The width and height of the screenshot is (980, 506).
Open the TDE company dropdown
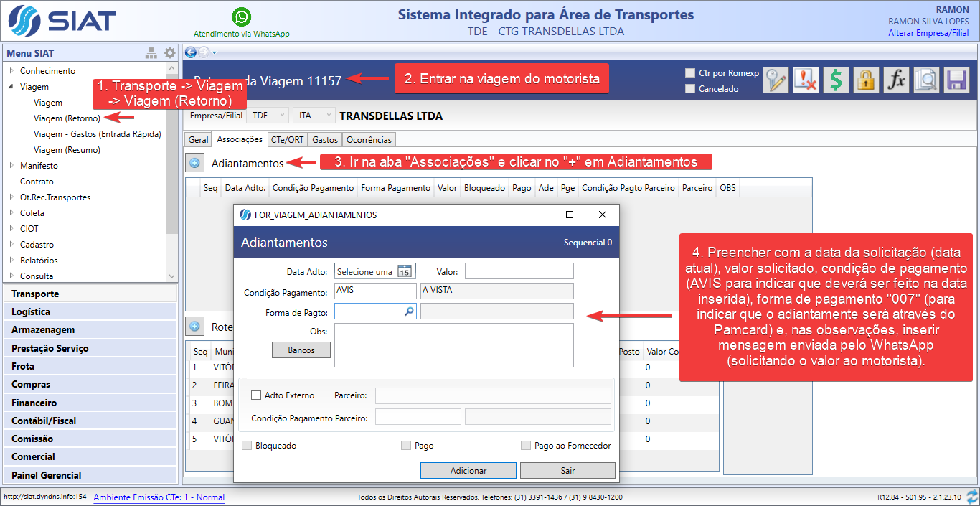(x=268, y=116)
